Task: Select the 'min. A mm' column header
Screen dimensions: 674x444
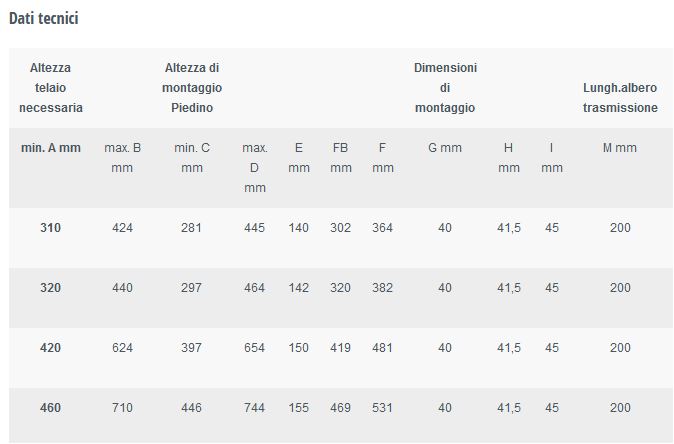Action: pyautogui.click(x=51, y=148)
